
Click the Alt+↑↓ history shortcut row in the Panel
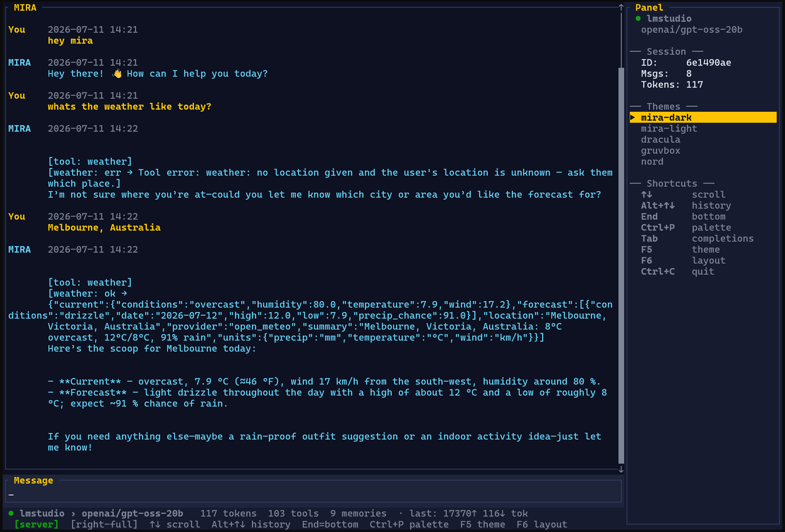click(686, 205)
